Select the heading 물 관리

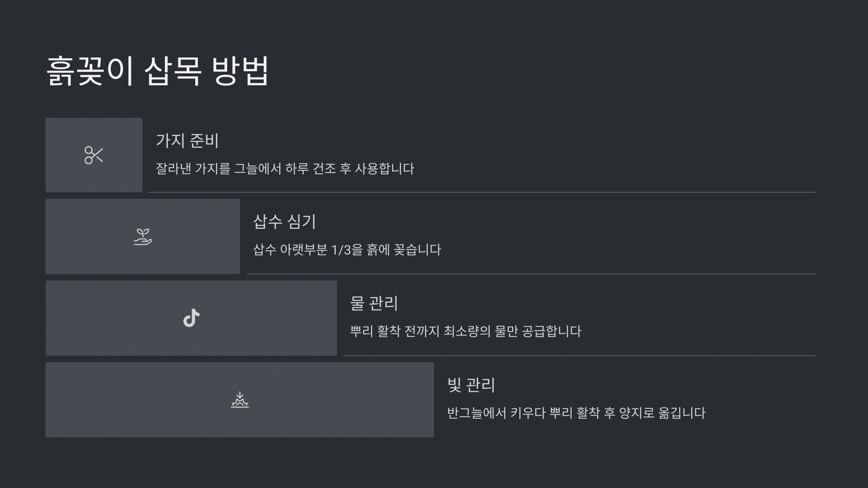click(x=374, y=303)
